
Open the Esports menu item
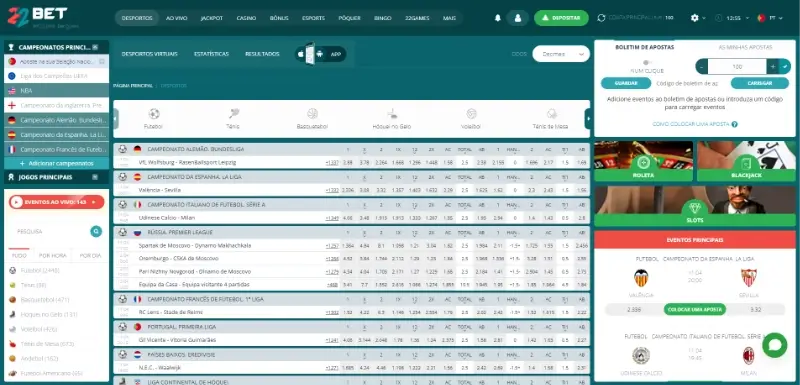coord(313,18)
